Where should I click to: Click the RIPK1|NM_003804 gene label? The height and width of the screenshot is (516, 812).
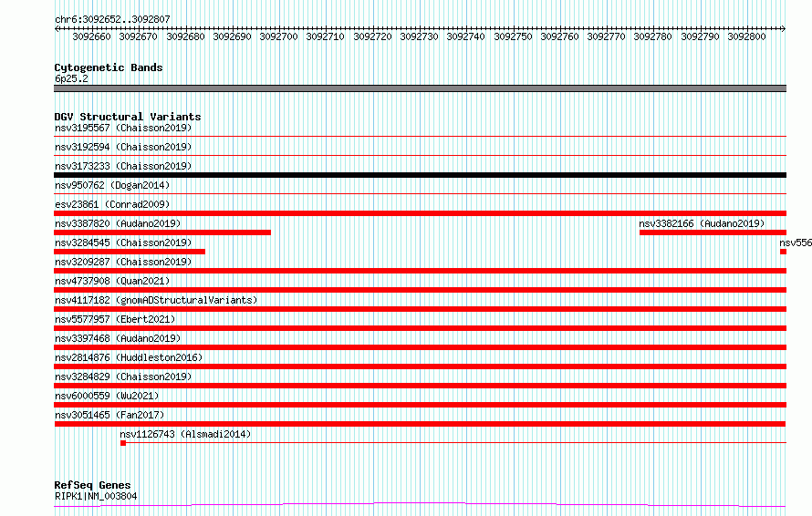[96, 496]
